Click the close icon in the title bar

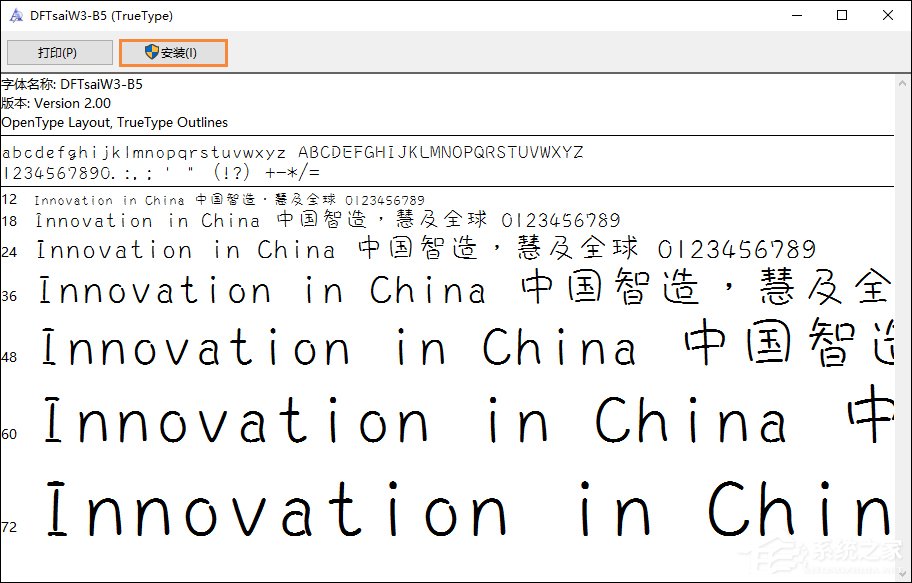coord(888,15)
